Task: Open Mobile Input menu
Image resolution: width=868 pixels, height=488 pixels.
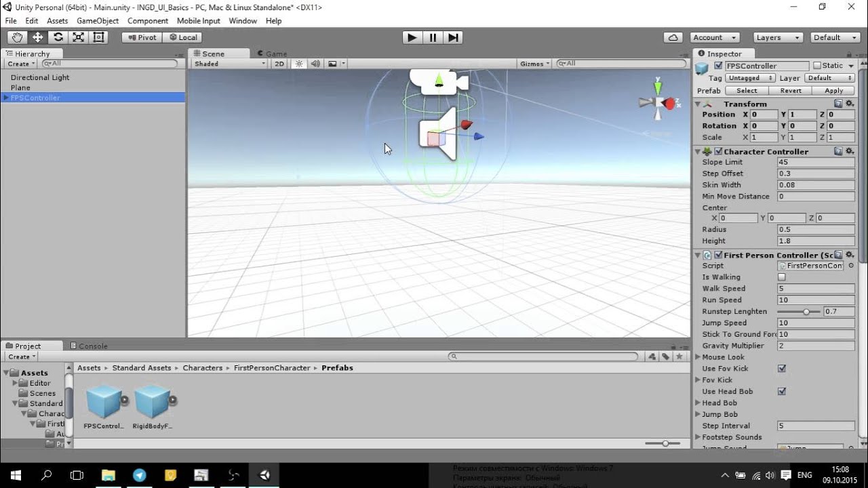Action: [x=198, y=21]
